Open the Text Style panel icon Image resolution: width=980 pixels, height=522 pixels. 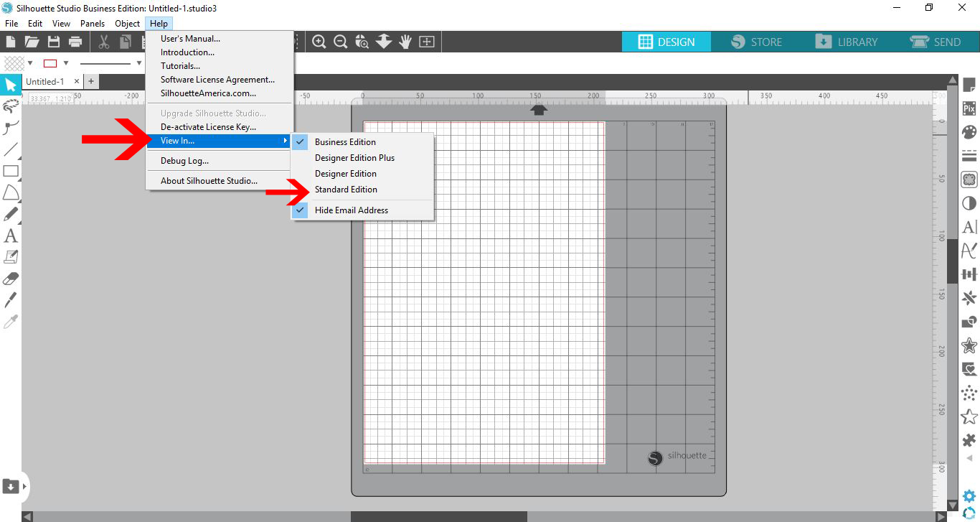(x=969, y=227)
